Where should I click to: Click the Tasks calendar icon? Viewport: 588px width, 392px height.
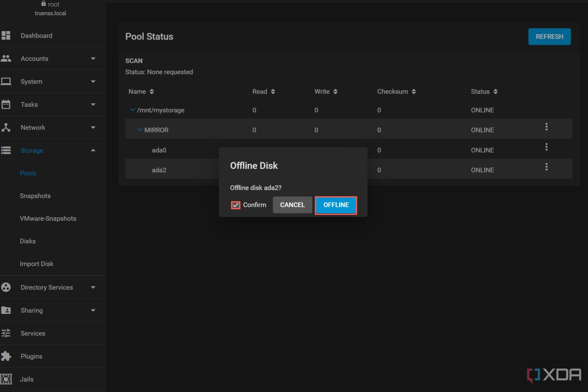coord(6,104)
